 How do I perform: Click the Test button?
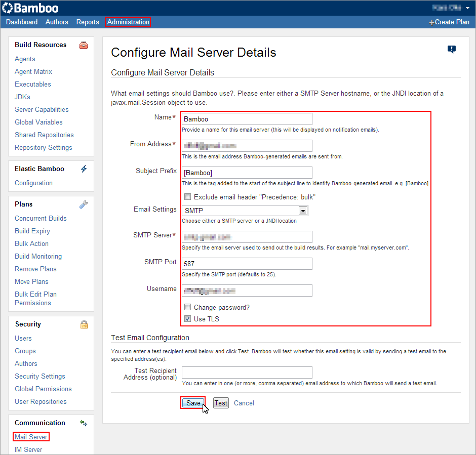[x=221, y=403]
